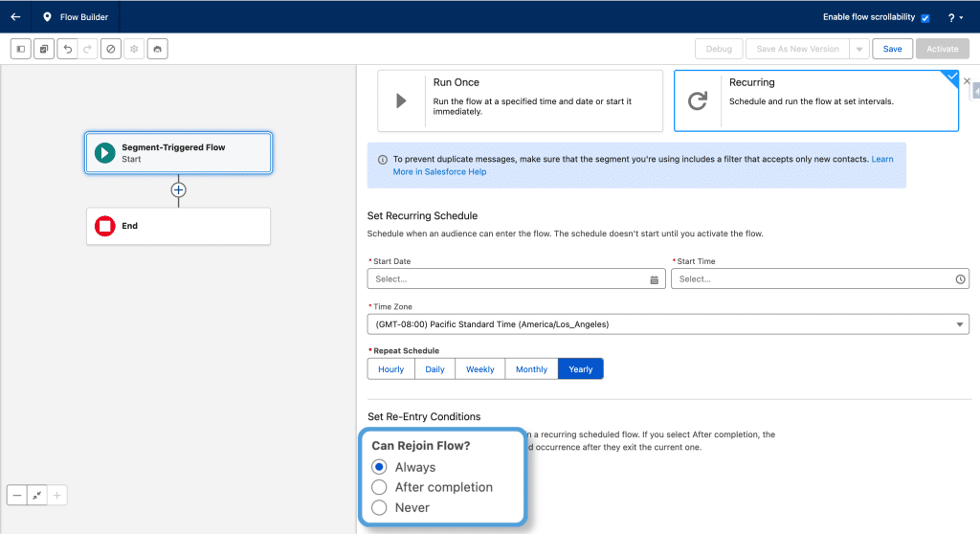
Task: Click the add element plus on canvas
Action: pyautogui.click(x=178, y=189)
